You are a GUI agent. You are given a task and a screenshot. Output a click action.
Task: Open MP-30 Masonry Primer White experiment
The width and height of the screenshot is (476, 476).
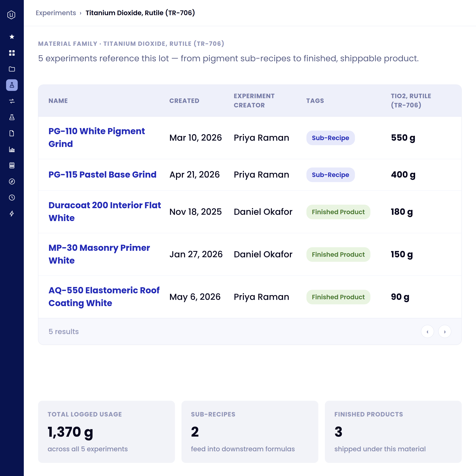click(x=99, y=254)
